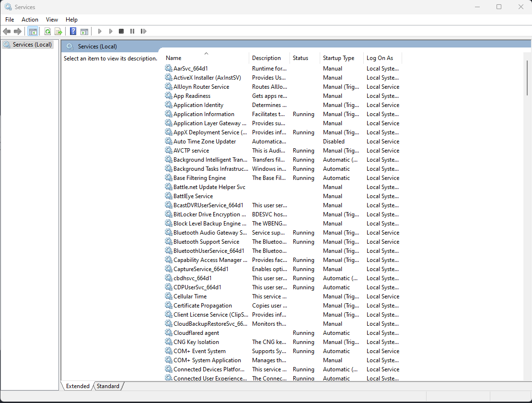Viewport: 532px width, 403px height.
Task: Switch to the Standard tab
Action: click(x=108, y=386)
